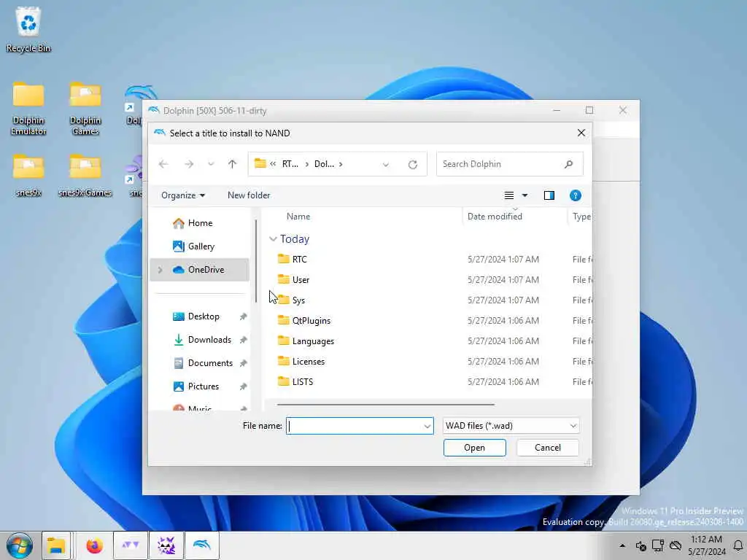The image size is (747, 560).
Task: Sort by the Name column header
Action: (298, 216)
